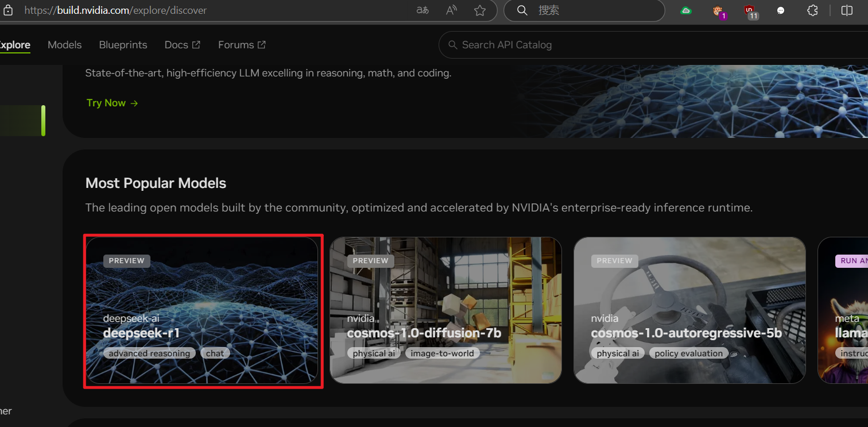
Task: Click the image-to-world tag
Action: [x=443, y=353]
